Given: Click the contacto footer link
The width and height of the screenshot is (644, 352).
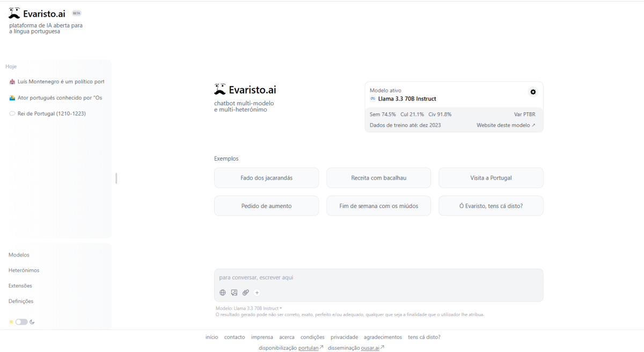Looking at the screenshot, I should 235,337.
